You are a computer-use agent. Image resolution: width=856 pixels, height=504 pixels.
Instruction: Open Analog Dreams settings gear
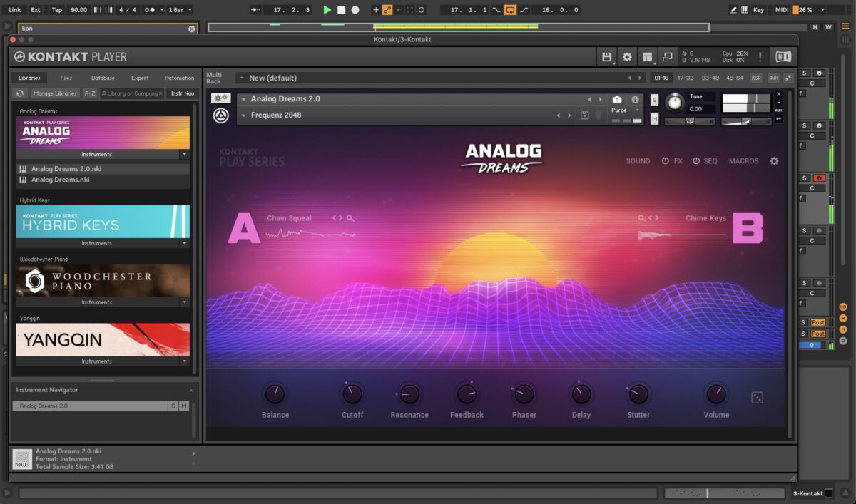774,161
